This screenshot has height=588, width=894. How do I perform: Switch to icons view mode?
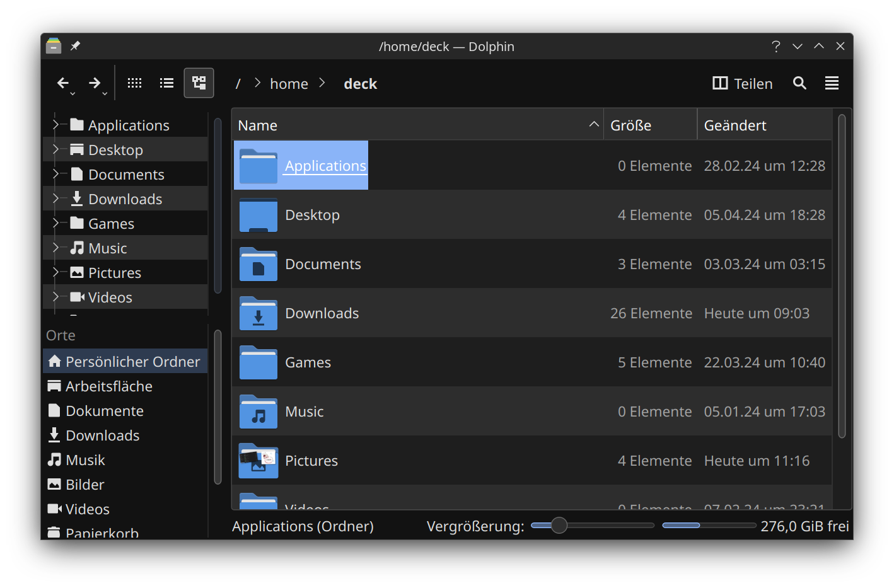pyautogui.click(x=134, y=83)
